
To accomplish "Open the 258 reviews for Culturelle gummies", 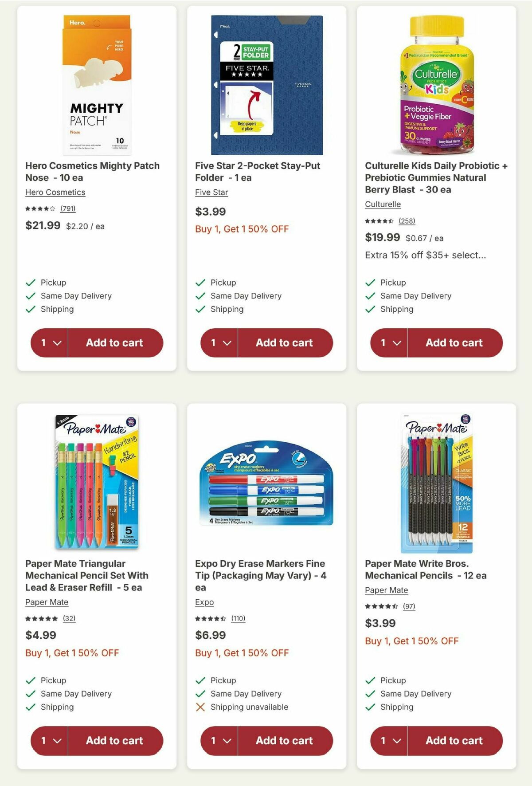I will click(408, 222).
